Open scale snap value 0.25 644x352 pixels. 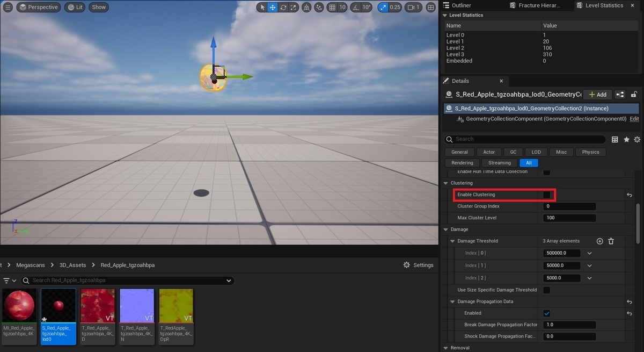tap(394, 7)
